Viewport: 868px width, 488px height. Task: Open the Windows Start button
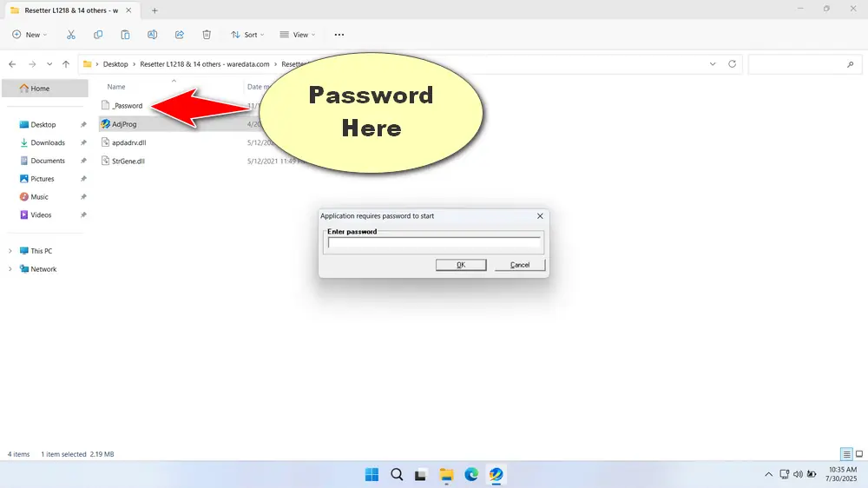pyautogui.click(x=372, y=475)
